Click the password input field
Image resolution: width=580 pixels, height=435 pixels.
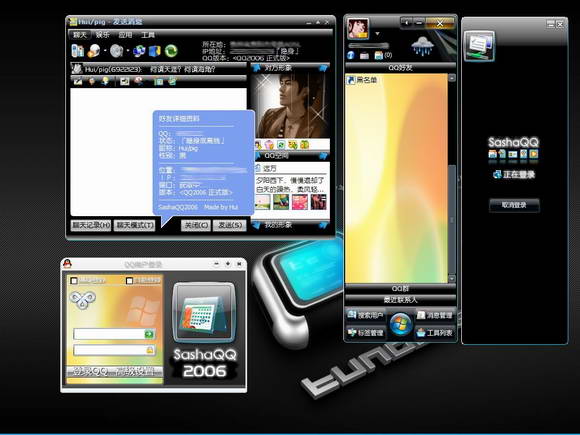coord(114,350)
